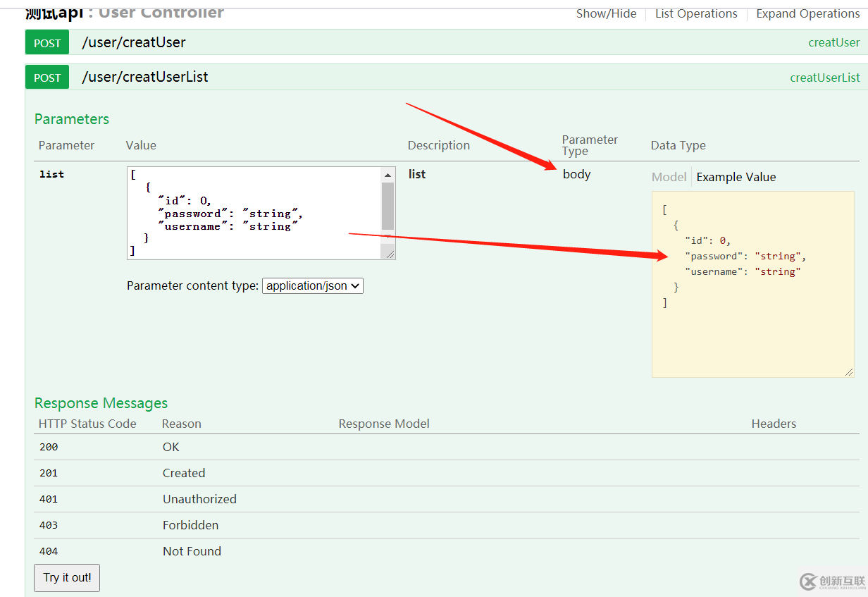Click the Example Value box resize handle
Screen dimensions: 868x597
tap(848, 371)
